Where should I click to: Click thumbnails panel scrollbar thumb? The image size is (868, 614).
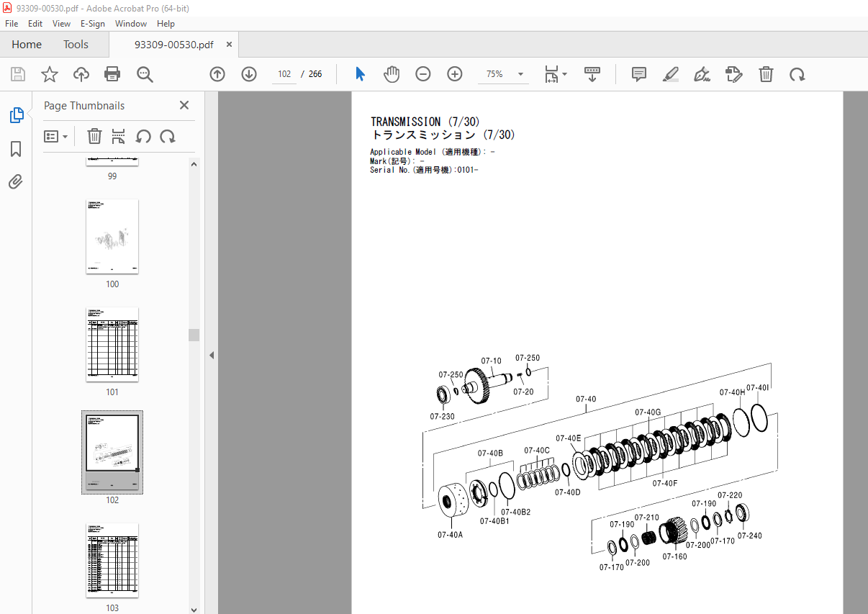click(x=194, y=335)
